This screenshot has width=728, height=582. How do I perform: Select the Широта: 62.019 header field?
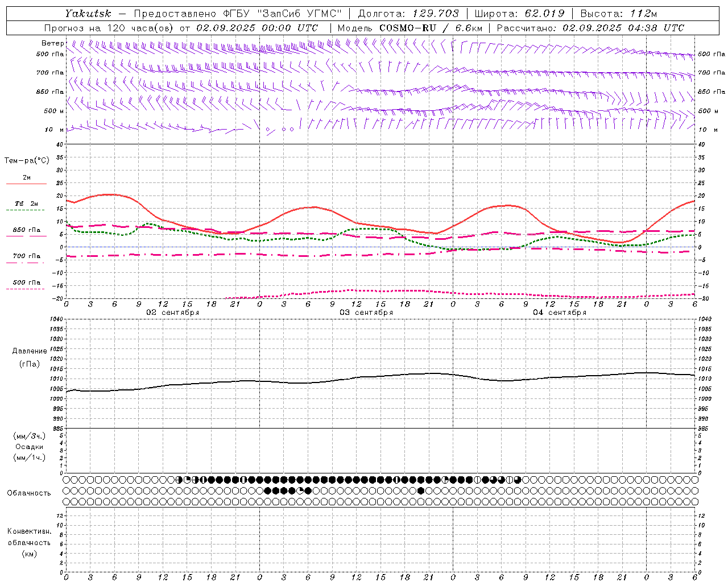pos(519,14)
